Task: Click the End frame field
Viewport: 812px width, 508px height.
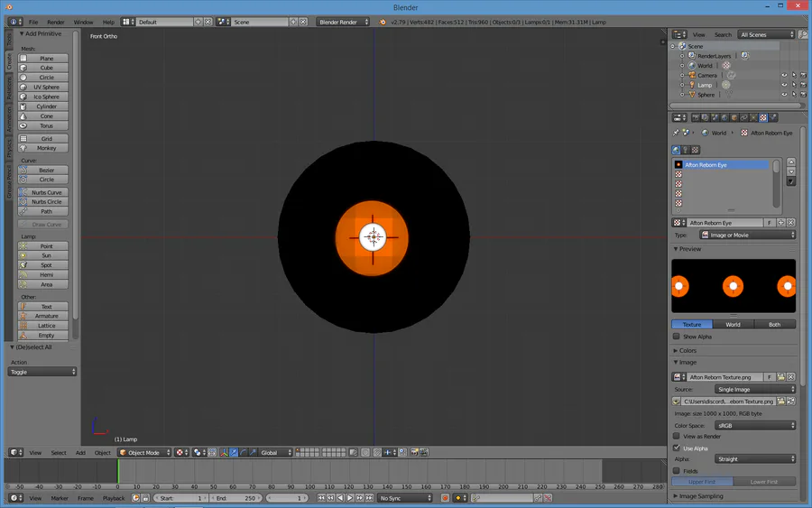Action: coord(236,498)
